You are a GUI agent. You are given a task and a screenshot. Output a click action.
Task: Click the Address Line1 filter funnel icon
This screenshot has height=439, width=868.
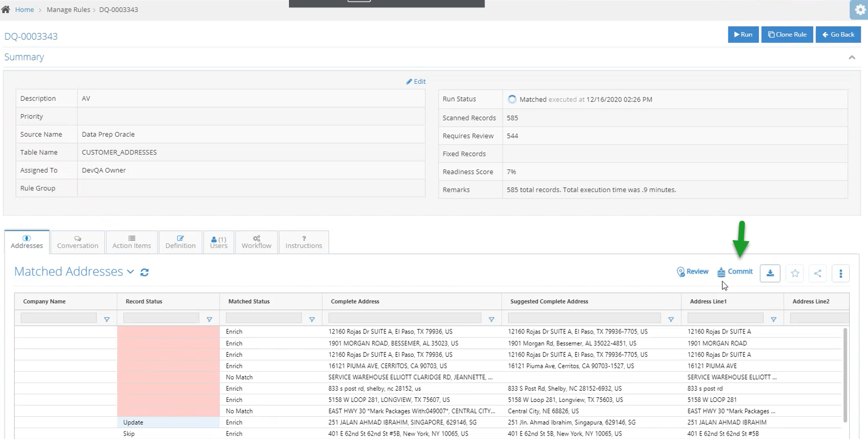[x=773, y=320]
